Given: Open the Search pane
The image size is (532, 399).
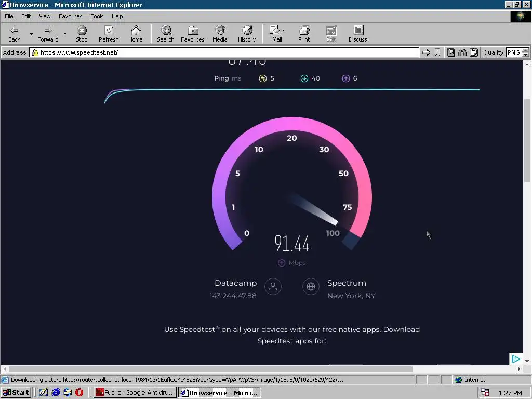Looking at the screenshot, I should tap(166, 34).
